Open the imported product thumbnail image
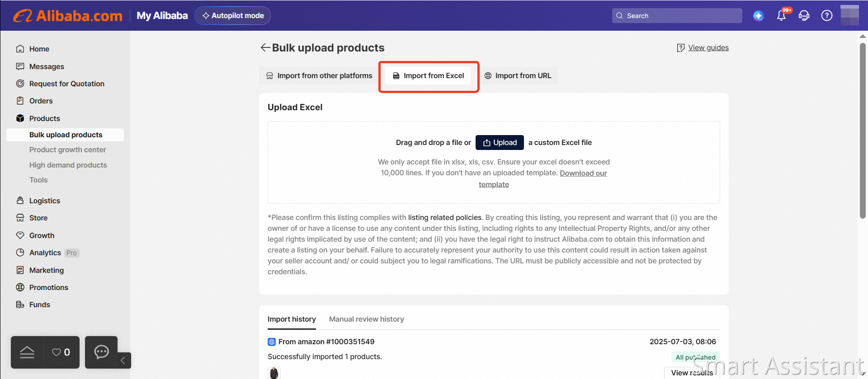Viewport: 868px width, 379px height. tap(274, 373)
